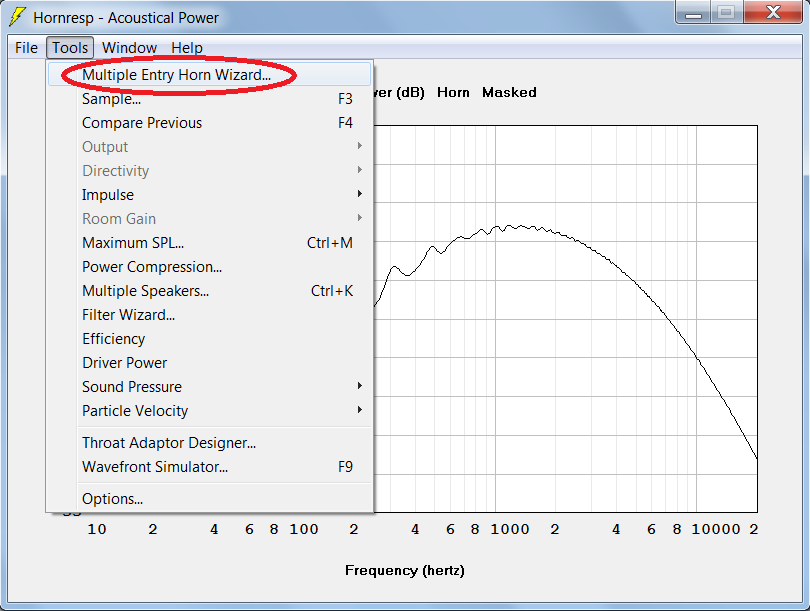
Task: Open Throat Adaptor Designer...
Action: [x=209, y=443]
